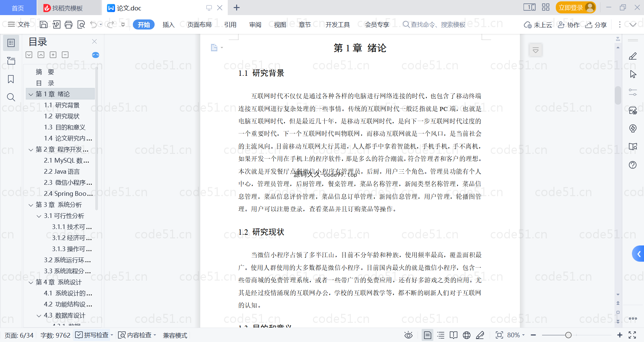
Task: Open quick access toolbar dropdown arrow
Action: pyautogui.click(x=123, y=24)
